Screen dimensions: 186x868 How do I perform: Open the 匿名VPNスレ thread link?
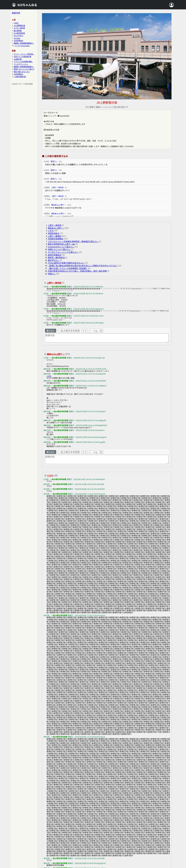coord(54,260)
